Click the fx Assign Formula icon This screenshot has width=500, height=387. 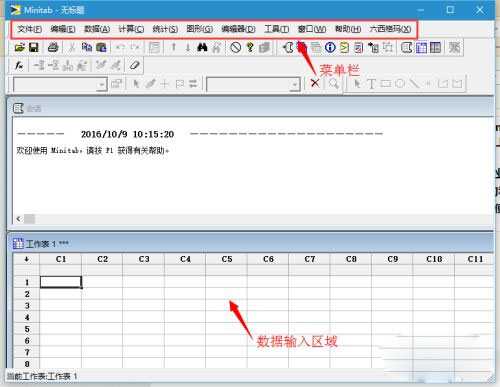pos(19,65)
